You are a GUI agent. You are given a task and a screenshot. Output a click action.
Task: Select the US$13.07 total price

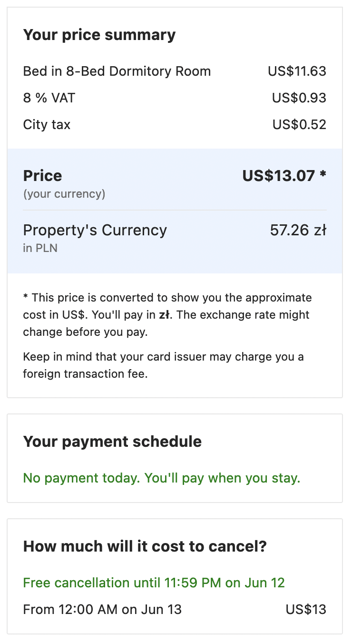[284, 176]
